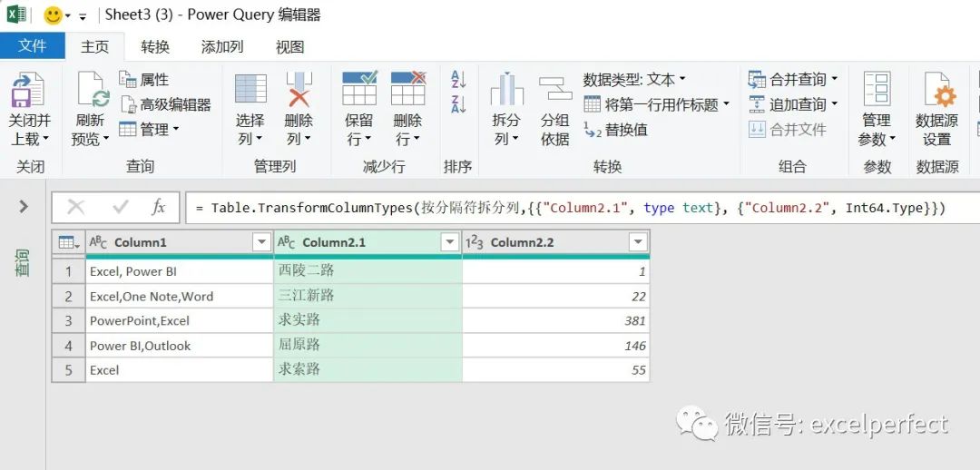980x470 pixels.
Task: Click Replace Values (替换值)
Action: coord(616,130)
